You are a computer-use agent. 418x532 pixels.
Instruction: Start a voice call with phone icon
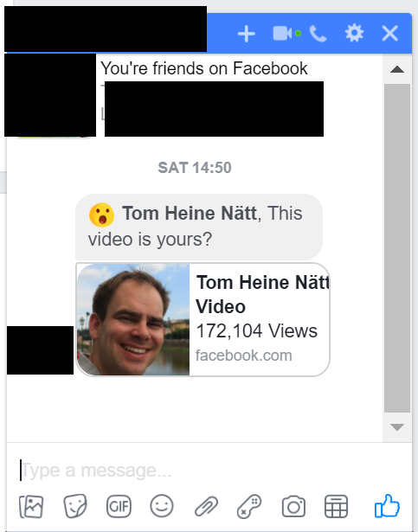pyautogui.click(x=318, y=34)
